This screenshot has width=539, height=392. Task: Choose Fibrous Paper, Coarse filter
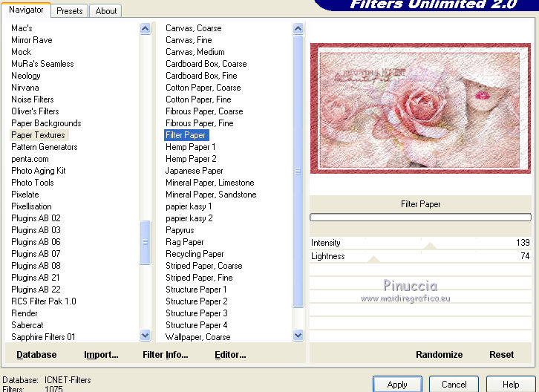point(204,111)
